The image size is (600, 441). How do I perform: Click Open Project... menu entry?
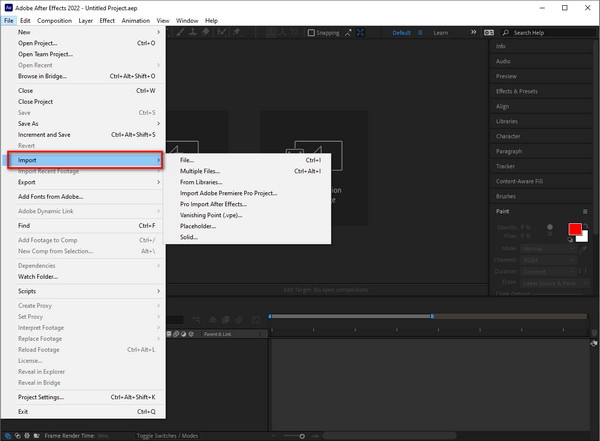click(x=87, y=43)
